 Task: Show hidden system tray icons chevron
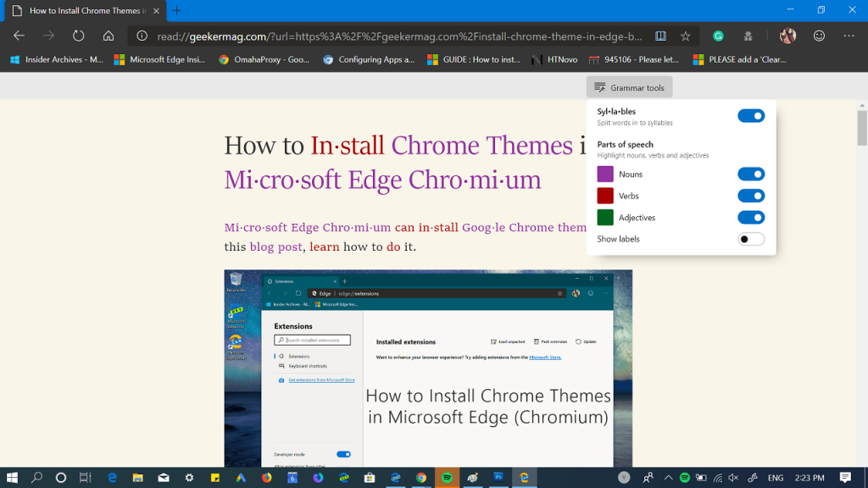(x=668, y=478)
